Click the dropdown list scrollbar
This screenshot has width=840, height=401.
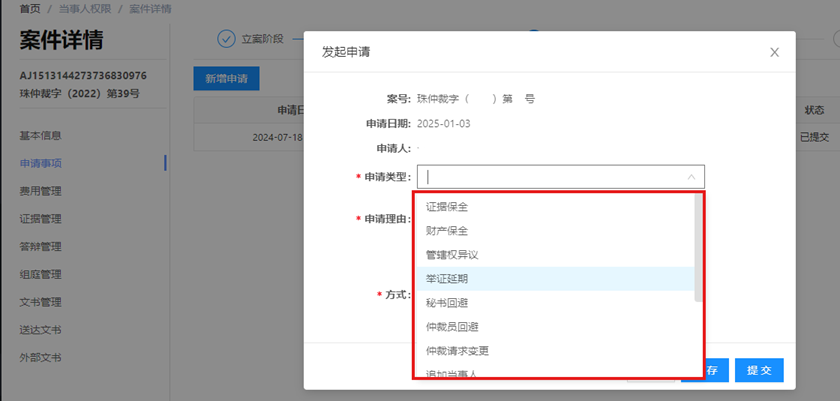tap(698, 247)
